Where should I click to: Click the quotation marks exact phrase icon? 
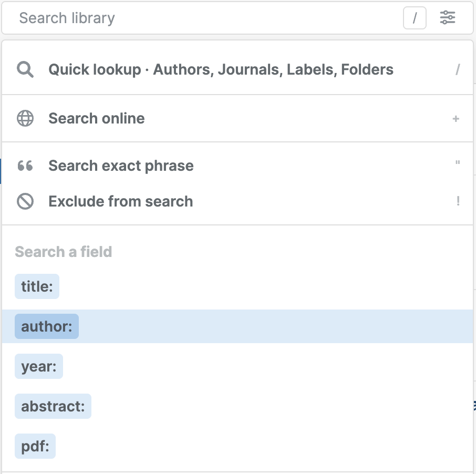click(25, 166)
